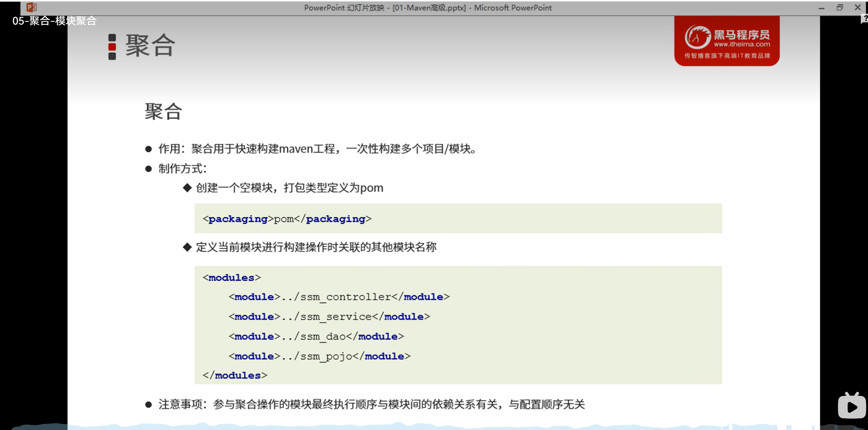
Task: Click the packaging pom code block
Action: tap(287, 219)
